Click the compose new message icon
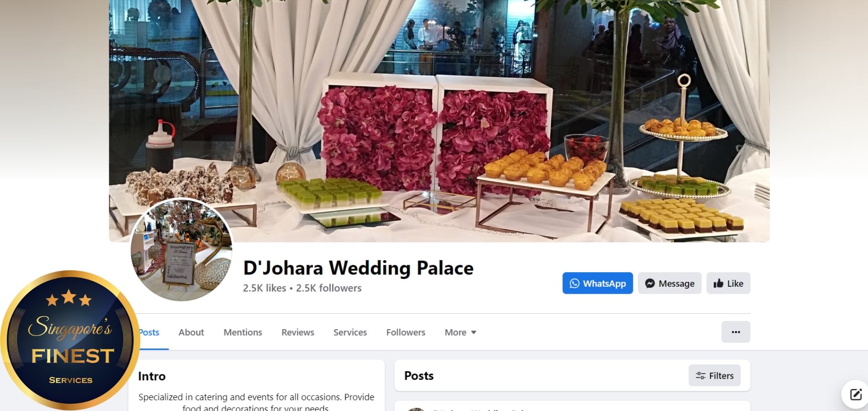 click(855, 395)
